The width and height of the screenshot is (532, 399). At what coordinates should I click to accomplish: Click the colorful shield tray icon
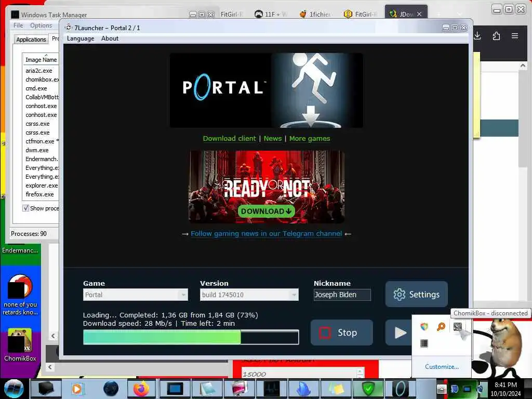coord(424,327)
